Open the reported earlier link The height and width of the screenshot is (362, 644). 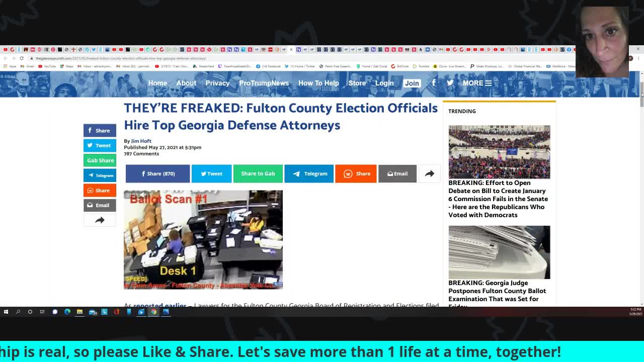(x=159, y=305)
